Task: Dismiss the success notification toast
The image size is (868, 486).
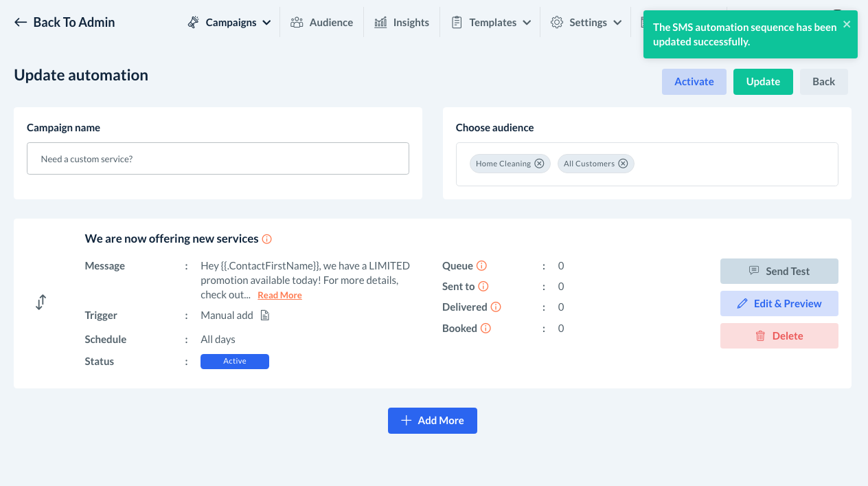Action: pos(847,24)
